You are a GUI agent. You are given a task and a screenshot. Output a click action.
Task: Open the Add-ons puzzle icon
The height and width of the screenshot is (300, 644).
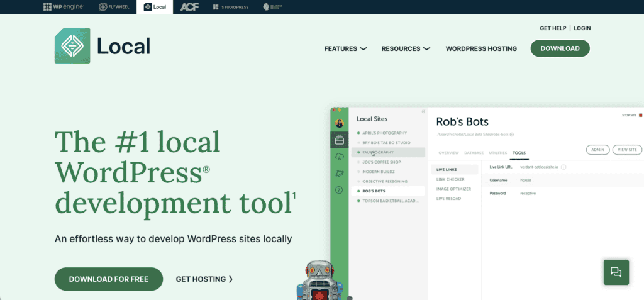pyautogui.click(x=339, y=174)
